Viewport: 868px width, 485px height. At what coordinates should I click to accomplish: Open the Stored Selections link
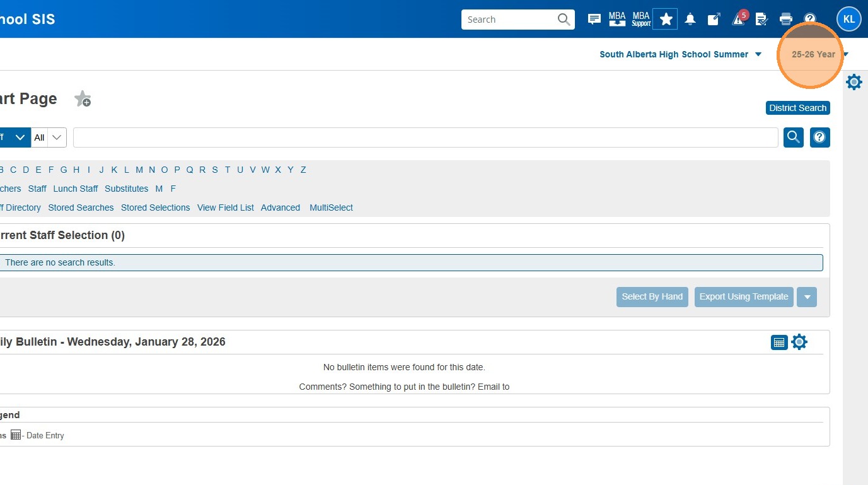pyautogui.click(x=155, y=207)
